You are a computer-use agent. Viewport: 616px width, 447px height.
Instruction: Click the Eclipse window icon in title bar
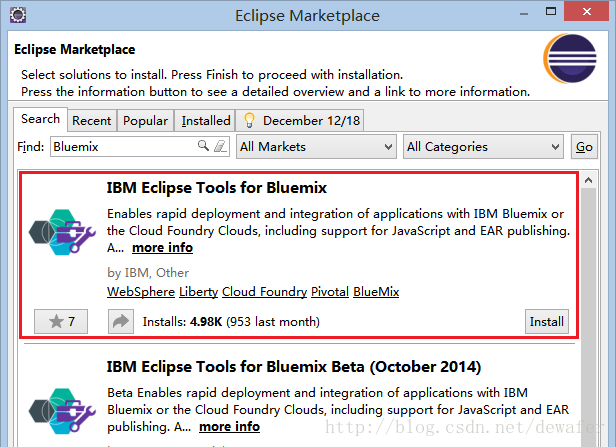click(18, 15)
